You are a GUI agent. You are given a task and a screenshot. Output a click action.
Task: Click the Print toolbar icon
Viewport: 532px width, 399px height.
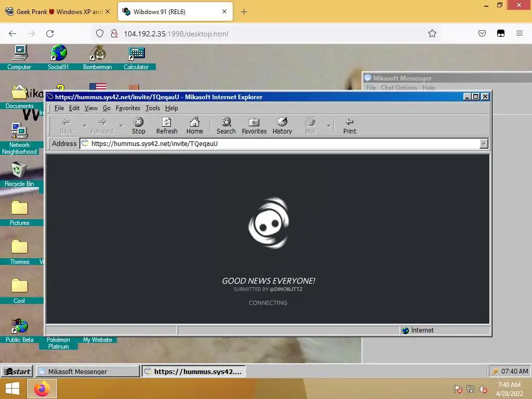350,126
